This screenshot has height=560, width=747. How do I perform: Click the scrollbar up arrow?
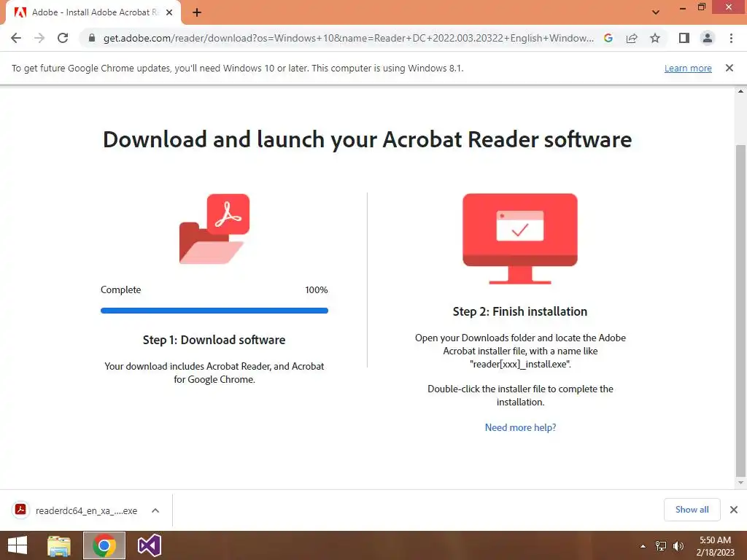(740, 91)
